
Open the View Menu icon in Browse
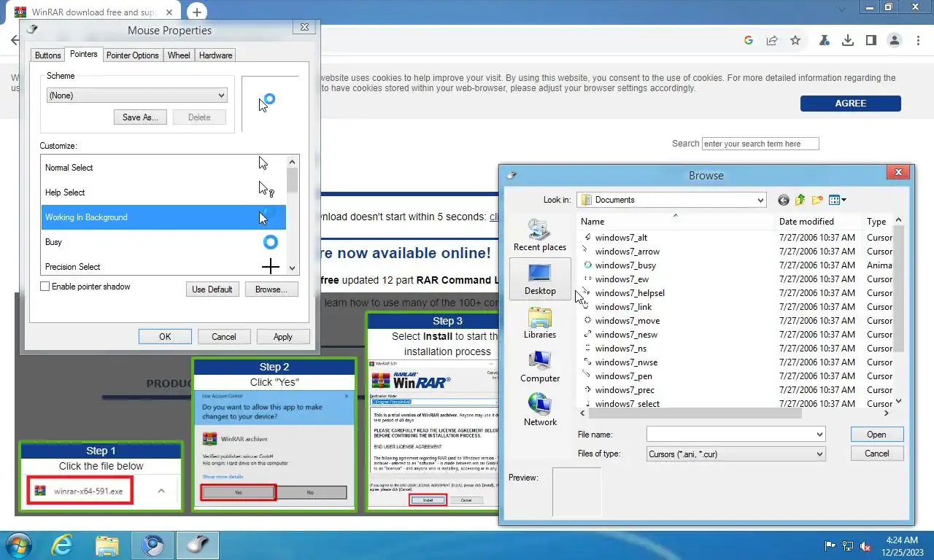838,200
